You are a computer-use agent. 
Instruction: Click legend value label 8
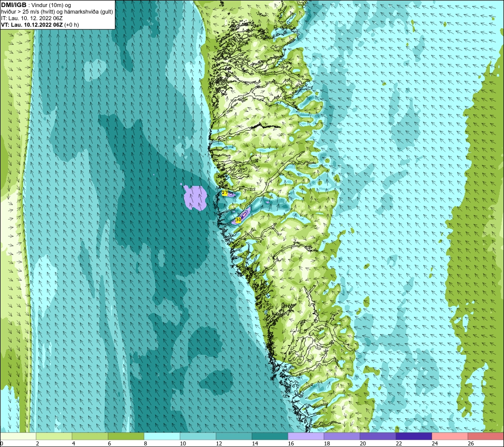pyautogui.click(x=146, y=443)
